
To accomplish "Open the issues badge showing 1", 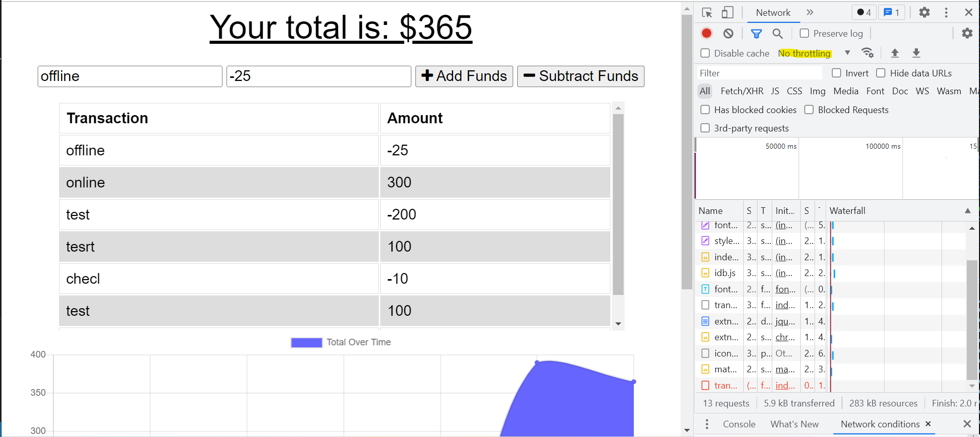I will (x=891, y=12).
